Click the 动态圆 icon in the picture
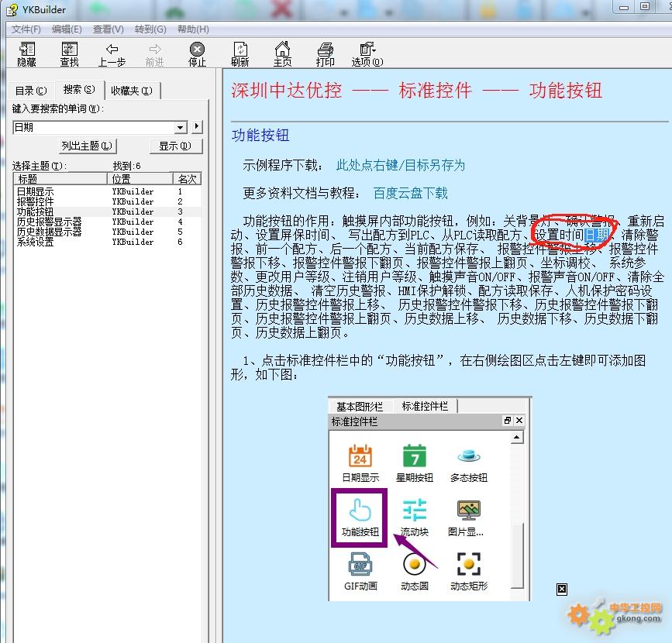 click(415, 564)
